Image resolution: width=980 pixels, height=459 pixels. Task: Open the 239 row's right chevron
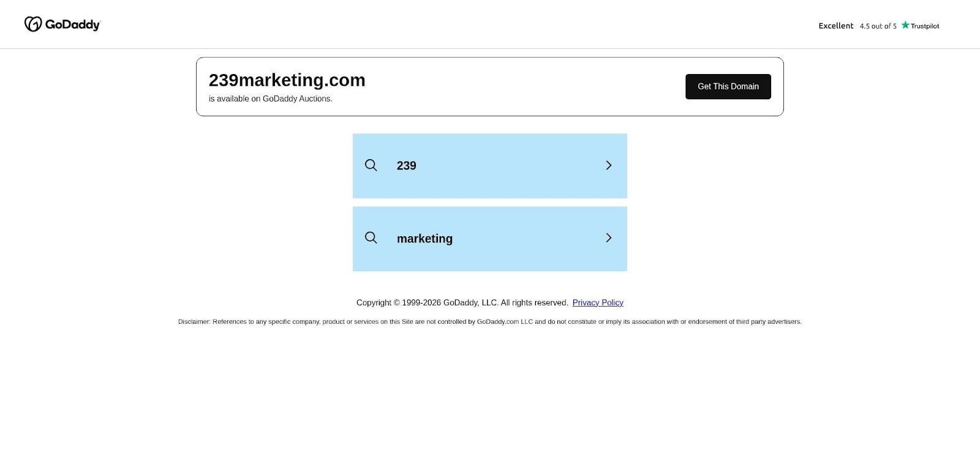[609, 165]
